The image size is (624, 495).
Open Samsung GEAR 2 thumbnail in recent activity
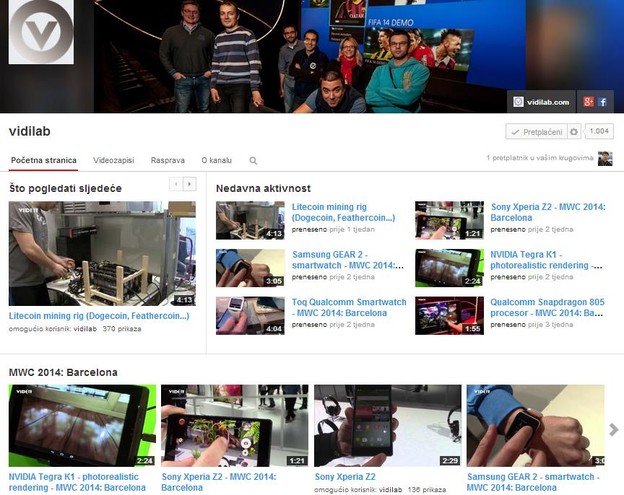(x=250, y=268)
